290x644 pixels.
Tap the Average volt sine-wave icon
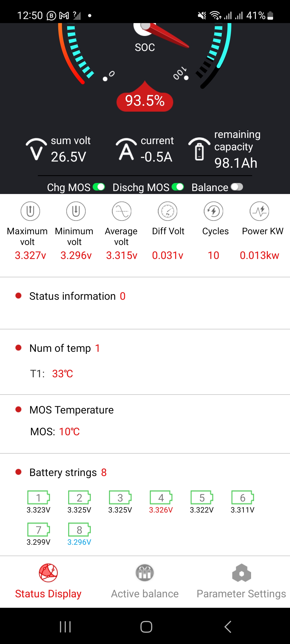[122, 211]
